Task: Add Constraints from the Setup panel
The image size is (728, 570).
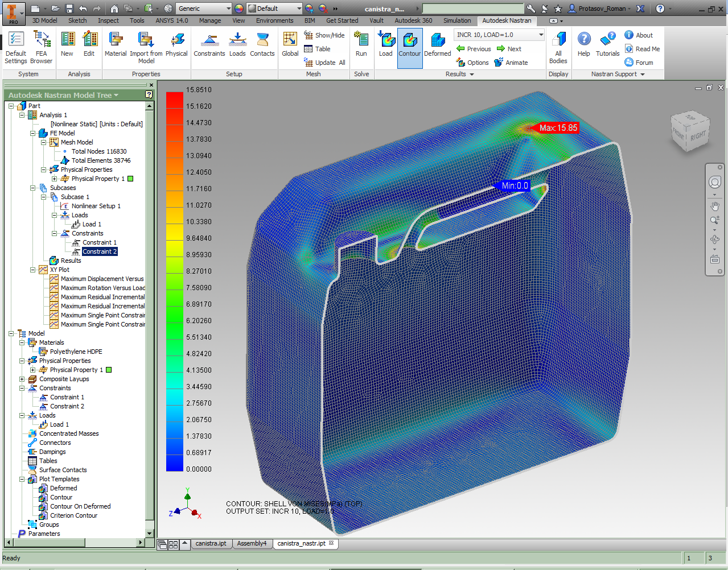Action: point(209,44)
